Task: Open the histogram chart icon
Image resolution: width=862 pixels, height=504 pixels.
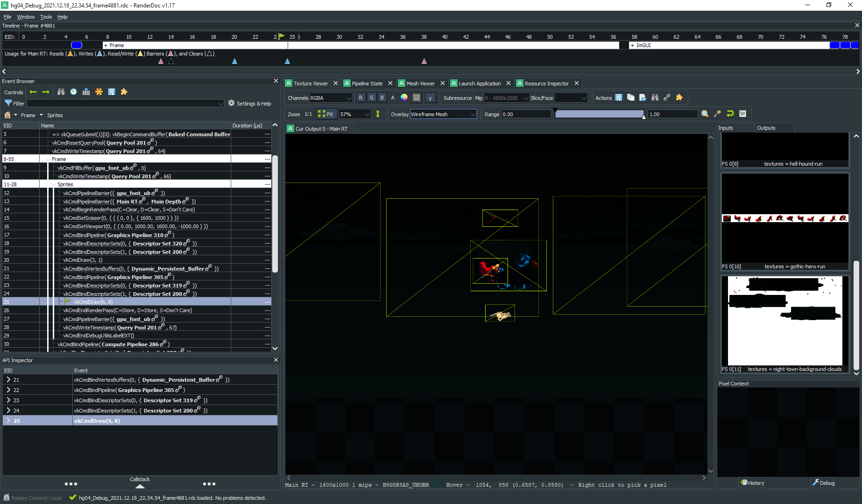Action: [743, 114]
